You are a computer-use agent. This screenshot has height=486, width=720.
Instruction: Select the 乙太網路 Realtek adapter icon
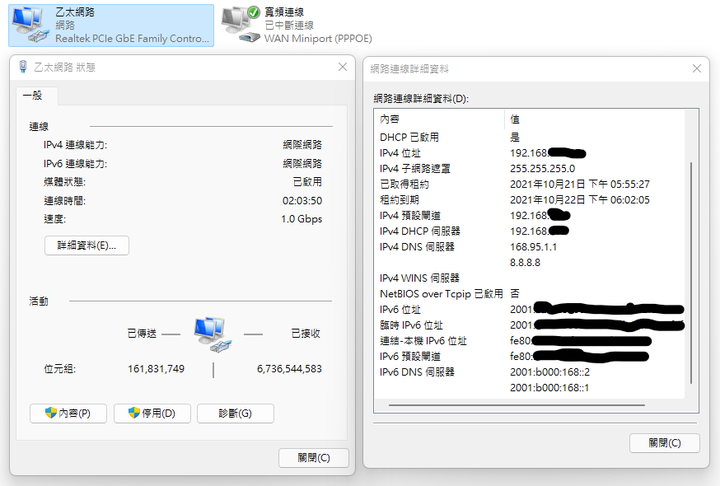tap(30, 25)
